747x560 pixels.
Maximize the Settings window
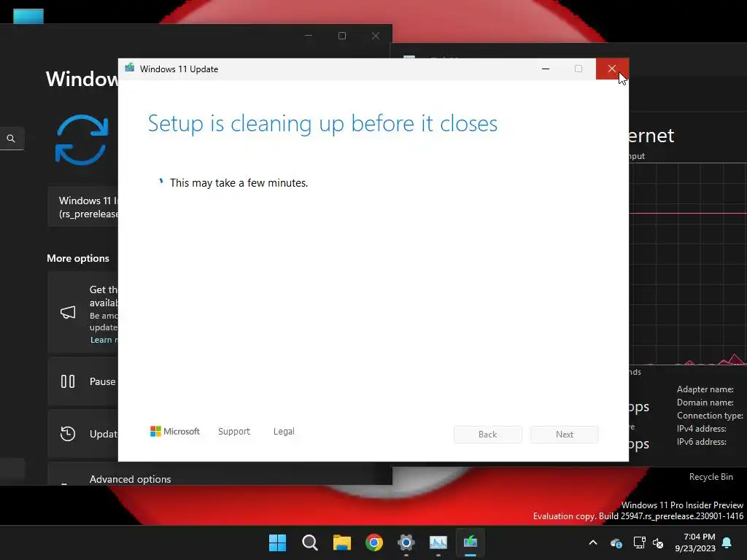tap(342, 36)
